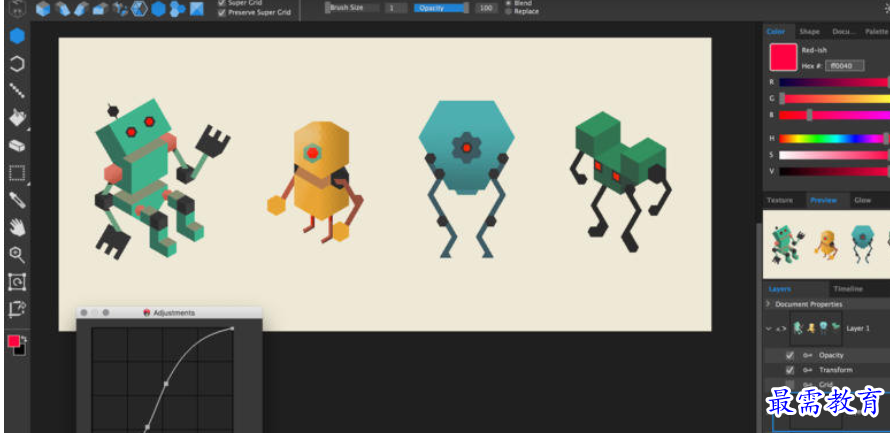
Task: Select the Layer 1 name label
Action: point(858,329)
